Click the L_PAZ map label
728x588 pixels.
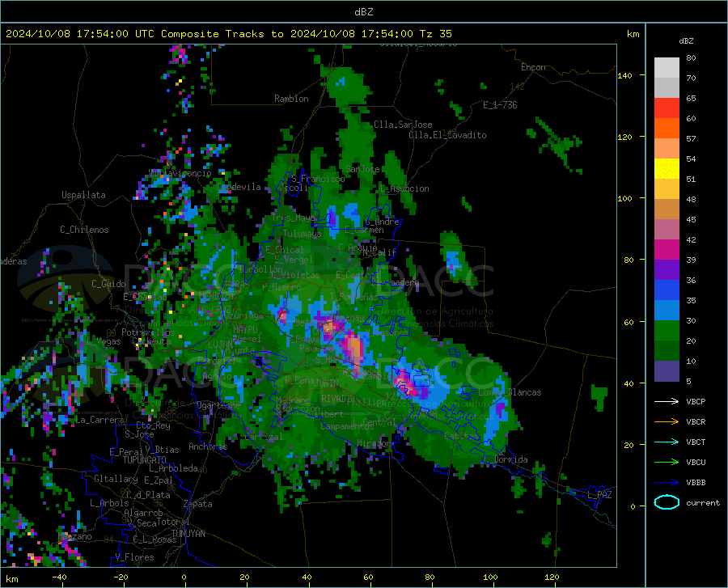click(x=599, y=495)
